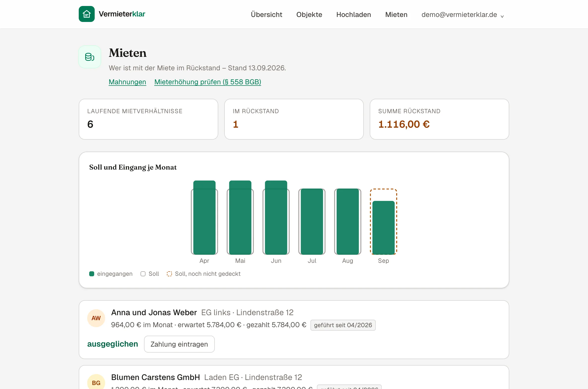Image resolution: width=588 pixels, height=389 pixels.
Task: Click 'Zahlung eintragen' for Anna und Jonas Weber
Action: coord(179,344)
